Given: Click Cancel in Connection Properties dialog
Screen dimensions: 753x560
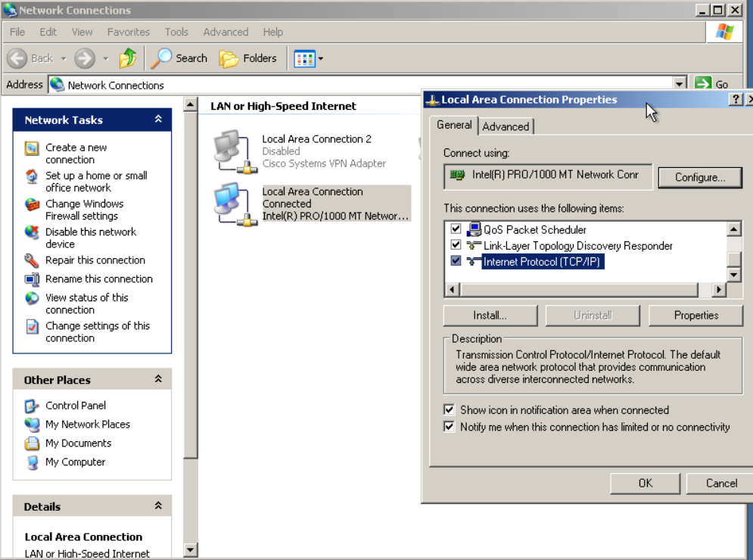Looking at the screenshot, I should coord(721,483).
